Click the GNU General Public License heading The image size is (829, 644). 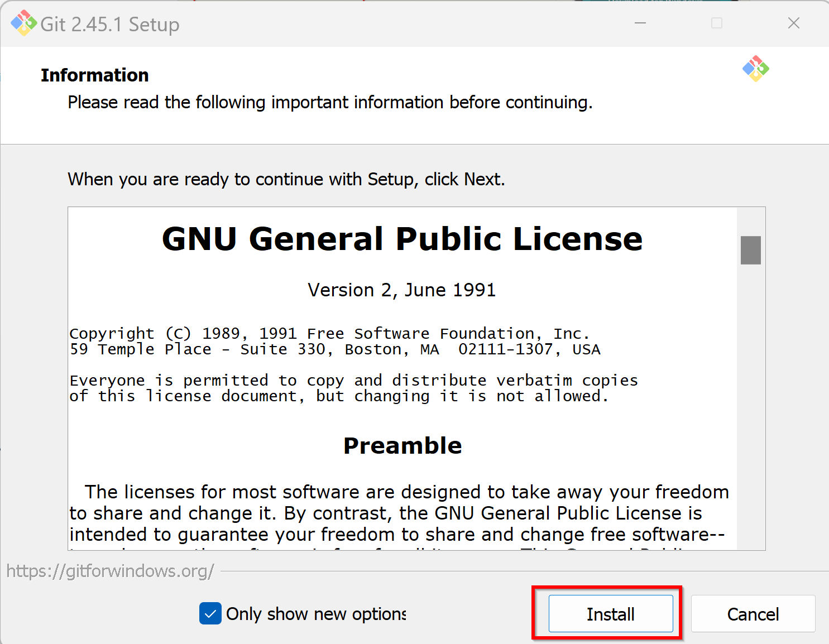click(x=402, y=239)
